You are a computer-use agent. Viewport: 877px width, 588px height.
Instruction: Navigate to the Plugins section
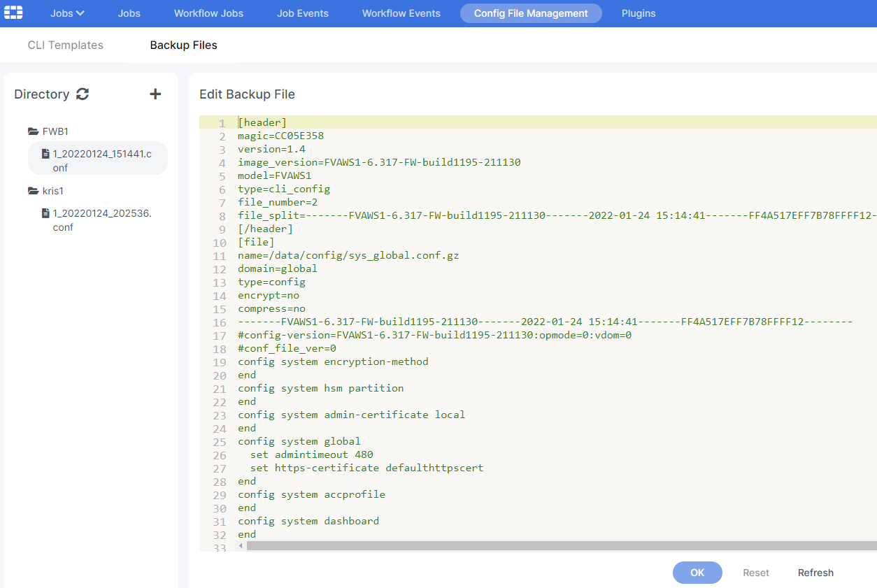pos(638,13)
